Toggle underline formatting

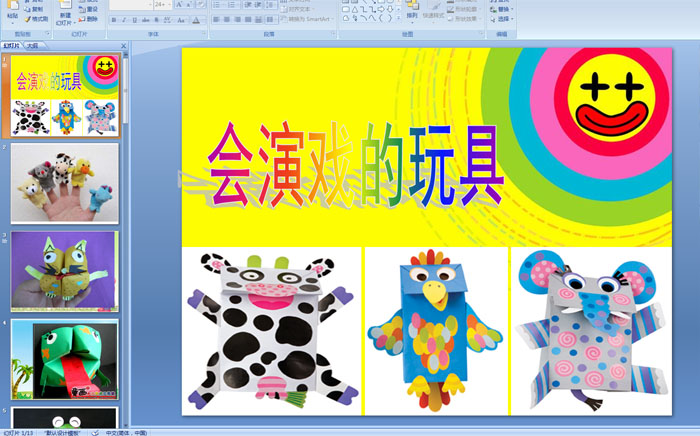pyautogui.click(x=135, y=20)
